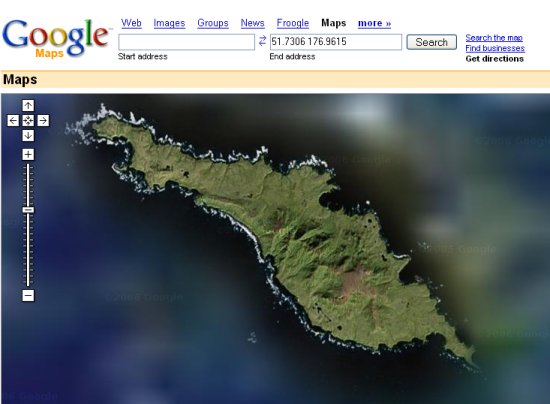Pan the map east with right arrow

tap(43, 121)
